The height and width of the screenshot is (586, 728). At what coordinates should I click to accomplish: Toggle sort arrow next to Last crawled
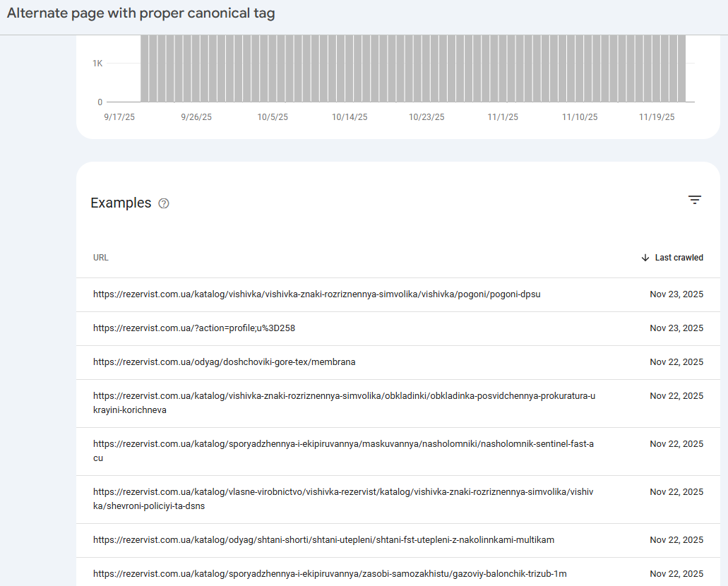(x=645, y=258)
